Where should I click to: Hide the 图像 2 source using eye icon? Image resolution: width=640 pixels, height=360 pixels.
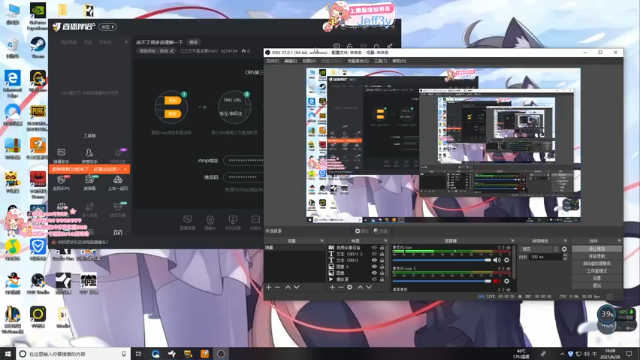point(374,267)
